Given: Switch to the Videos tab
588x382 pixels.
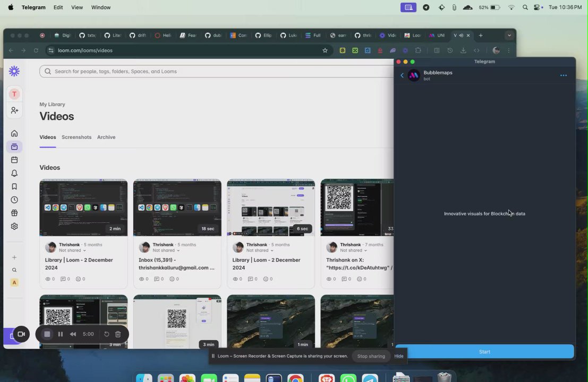Looking at the screenshot, I should (x=48, y=137).
